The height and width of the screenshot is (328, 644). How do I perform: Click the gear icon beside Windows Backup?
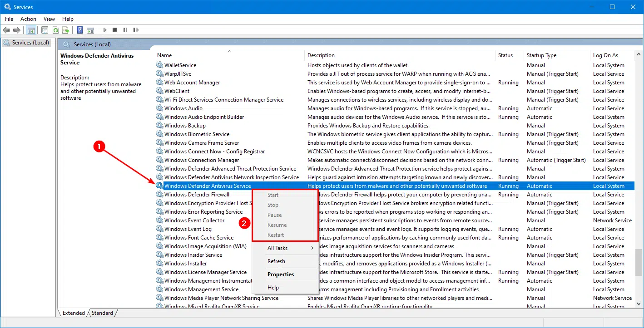pyautogui.click(x=160, y=126)
